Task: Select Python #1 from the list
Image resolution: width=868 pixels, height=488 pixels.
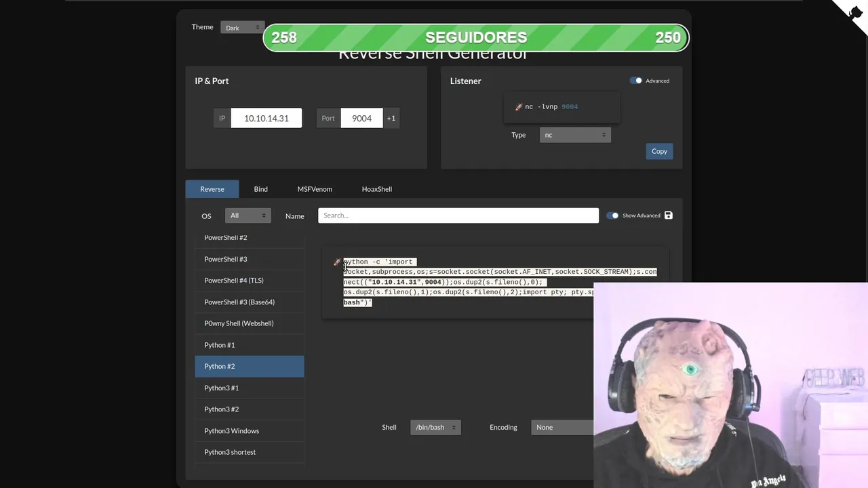Action: (x=250, y=345)
